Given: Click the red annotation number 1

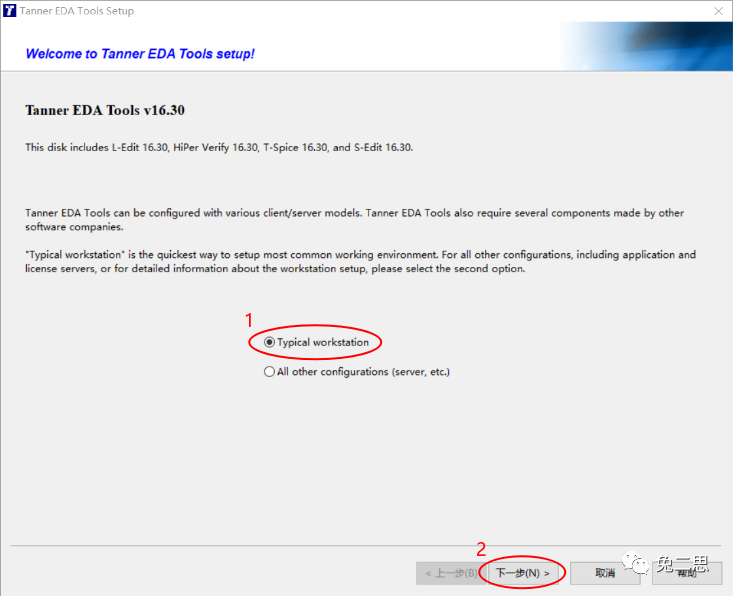Looking at the screenshot, I should pyautogui.click(x=249, y=320).
